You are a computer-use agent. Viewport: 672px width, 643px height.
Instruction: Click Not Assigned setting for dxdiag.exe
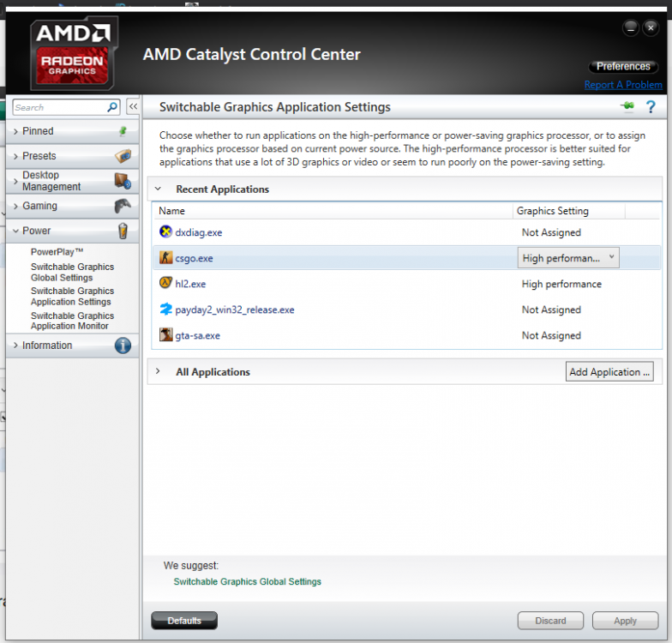(x=551, y=232)
